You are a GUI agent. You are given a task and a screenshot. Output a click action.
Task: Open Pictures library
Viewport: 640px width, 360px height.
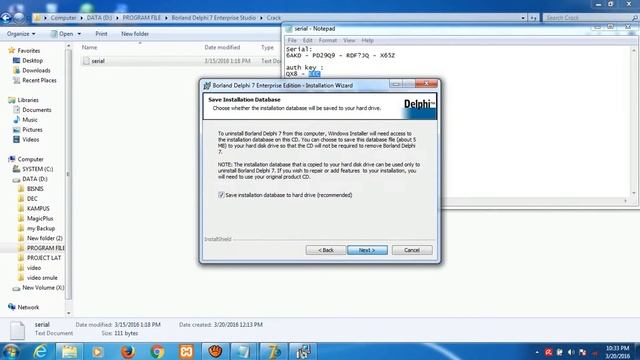32,129
